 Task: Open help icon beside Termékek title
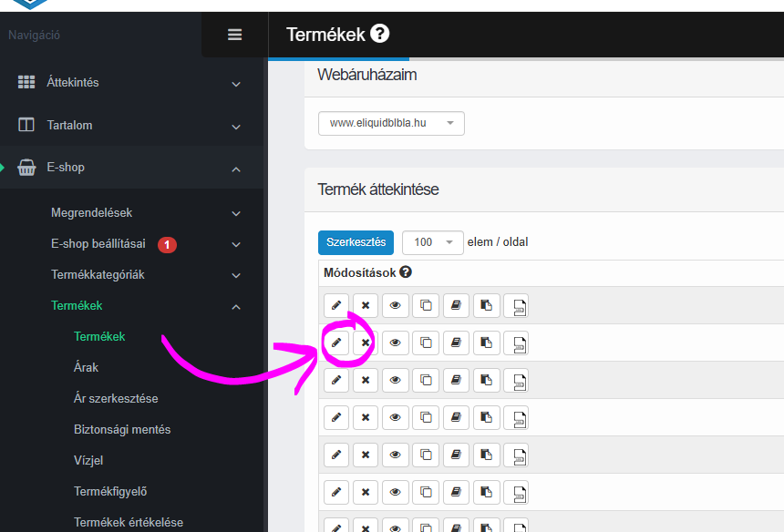(x=379, y=34)
